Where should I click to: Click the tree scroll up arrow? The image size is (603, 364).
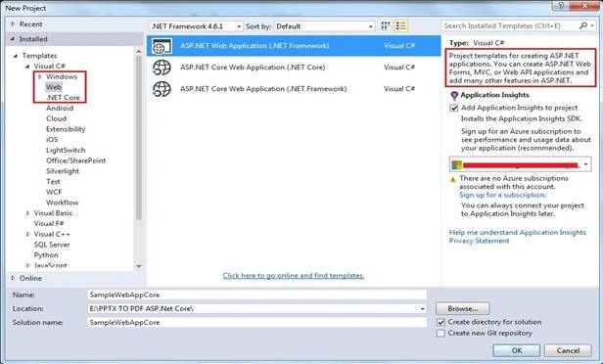[139, 51]
